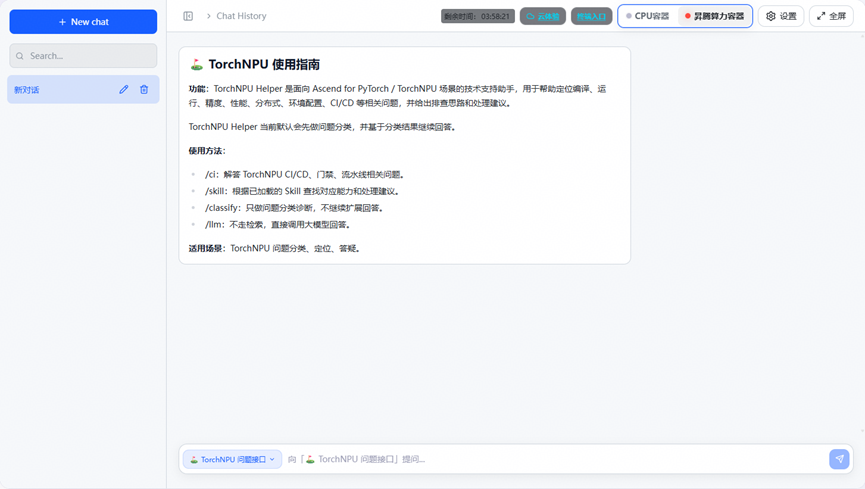Select the /skill command line
The width and height of the screenshot is (865, 489).
coord(302,191)
